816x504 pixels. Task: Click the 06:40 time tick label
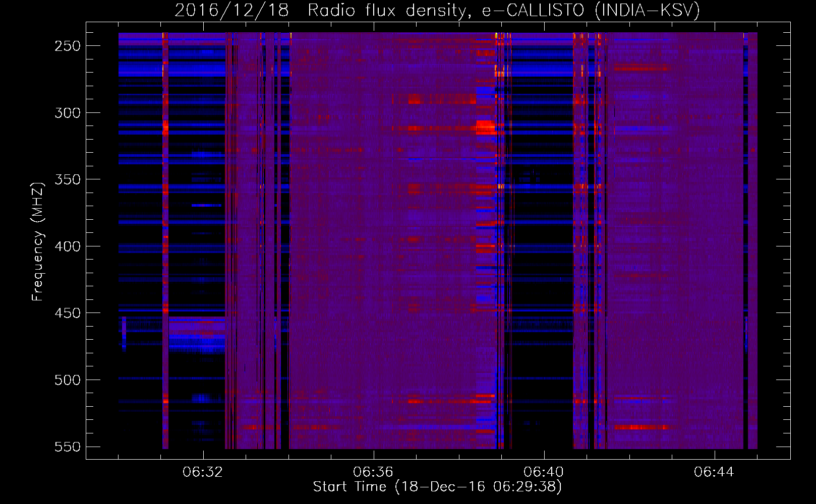coord(544,472)
